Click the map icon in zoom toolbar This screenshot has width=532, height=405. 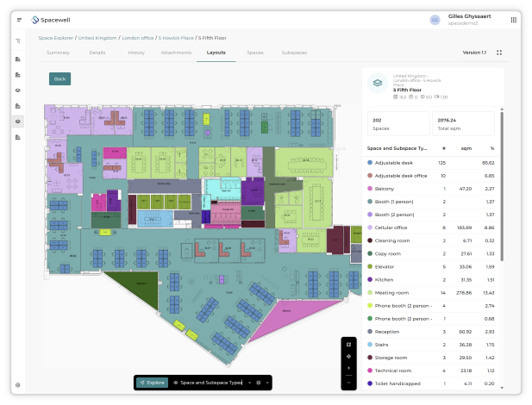(x=348, y=345)
